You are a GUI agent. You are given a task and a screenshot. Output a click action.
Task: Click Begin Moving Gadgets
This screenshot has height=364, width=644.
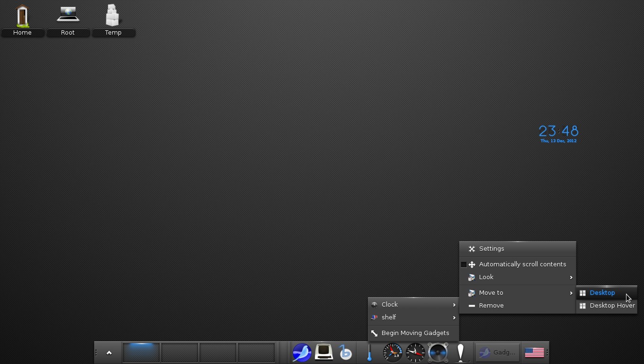coord(415,333)
